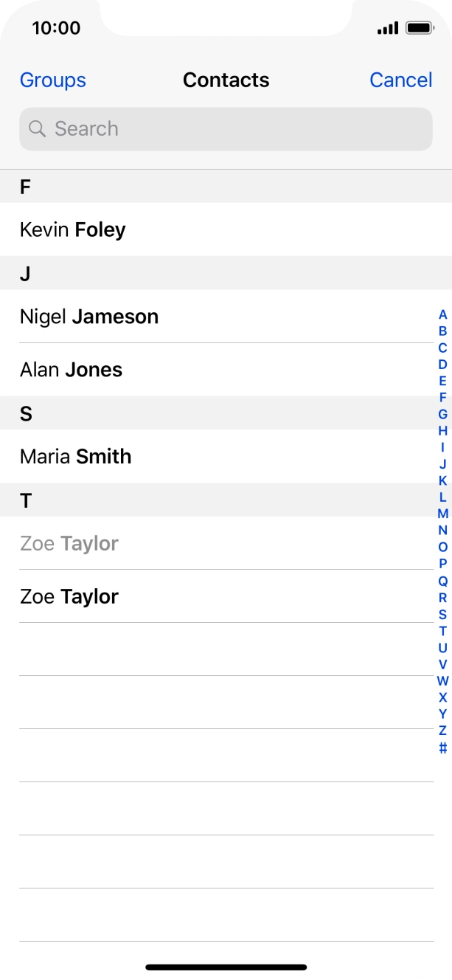
Task: Tap the search magnifier icon
Action: (38, 129)
